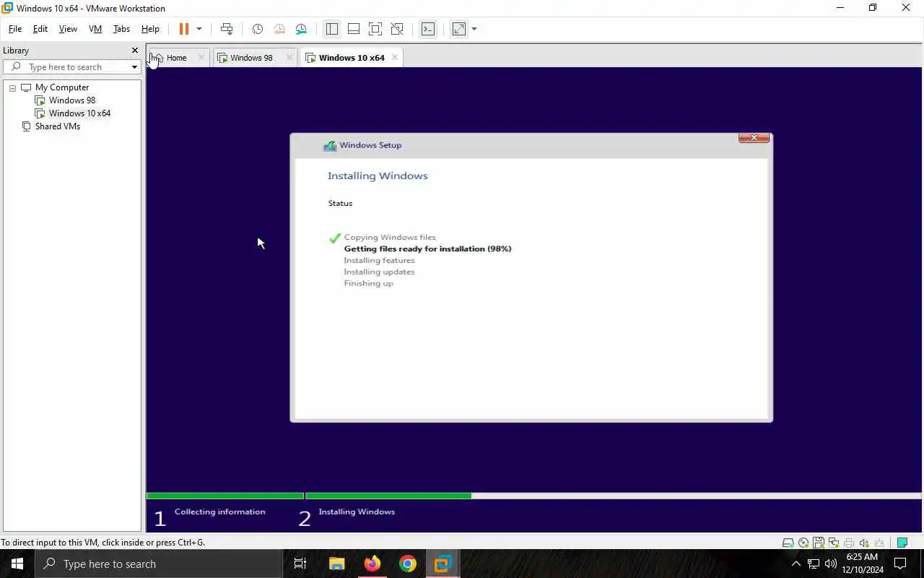Click the grayed-out device icon after sound card
The image size is (924, 578).
[879, 543]
